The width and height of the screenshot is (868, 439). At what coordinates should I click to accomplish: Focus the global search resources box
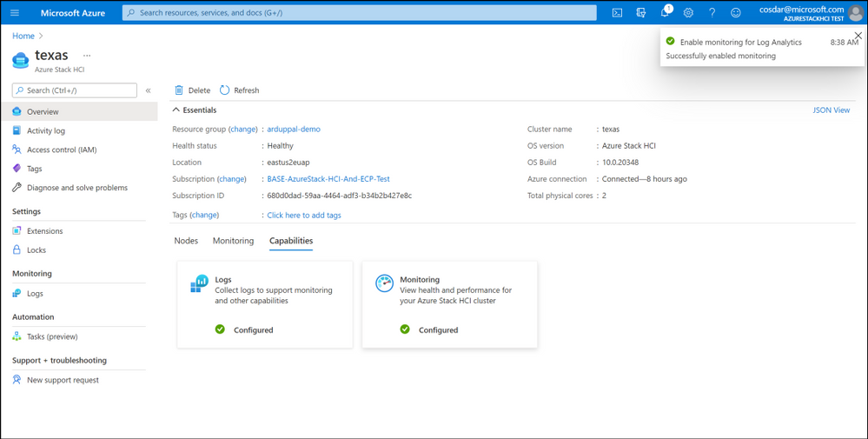(x=359, y=13)
